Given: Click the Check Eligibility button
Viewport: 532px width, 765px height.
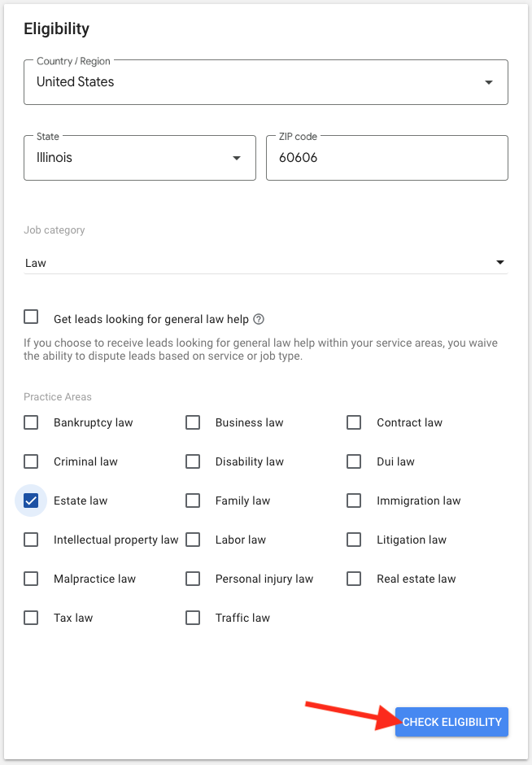Looking at the screenshot, I should [x=451, y=722].
